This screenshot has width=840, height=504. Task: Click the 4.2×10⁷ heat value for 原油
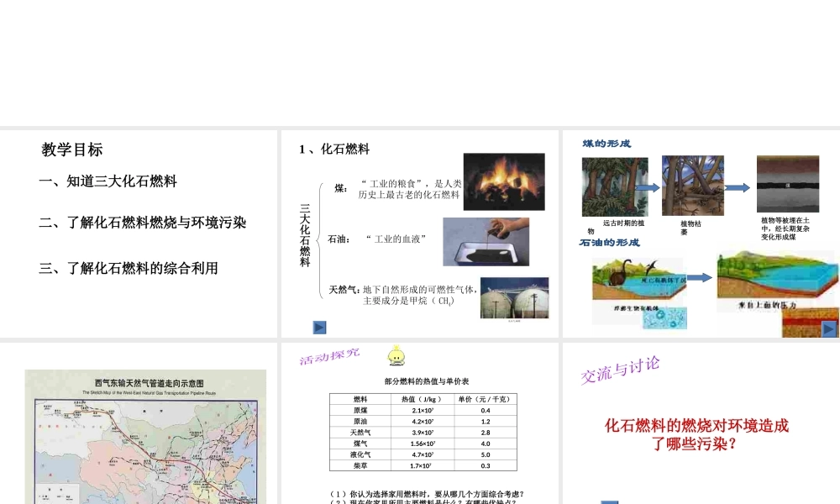point(423,422)
